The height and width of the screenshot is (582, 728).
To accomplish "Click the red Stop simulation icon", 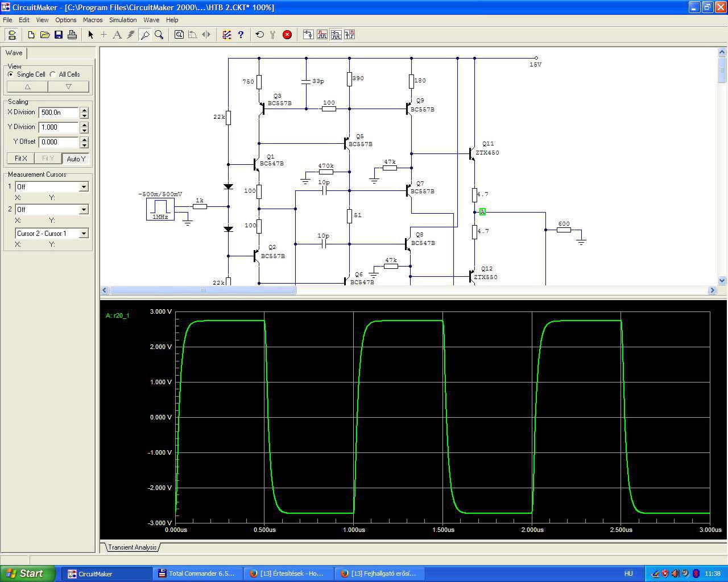I will (287, 35).
